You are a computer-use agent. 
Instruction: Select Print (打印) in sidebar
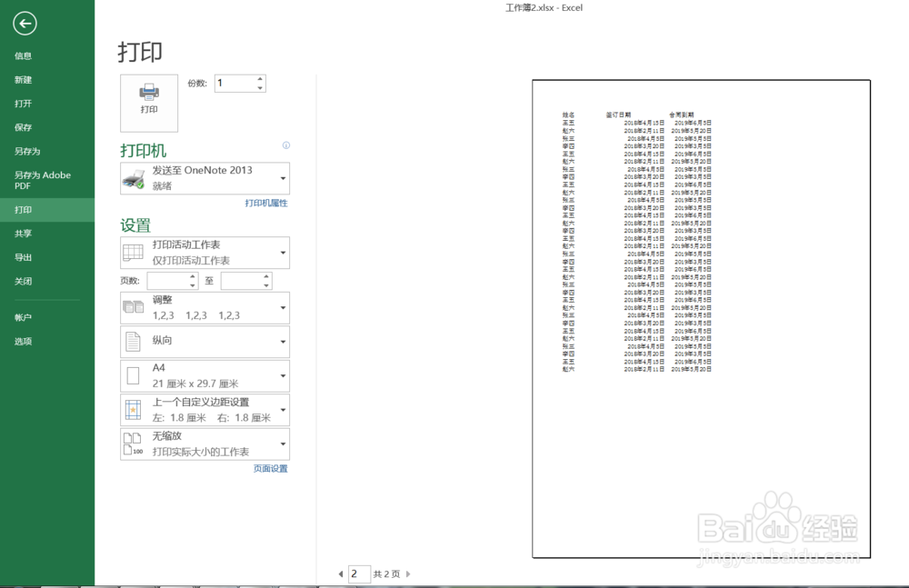point(47,210)
